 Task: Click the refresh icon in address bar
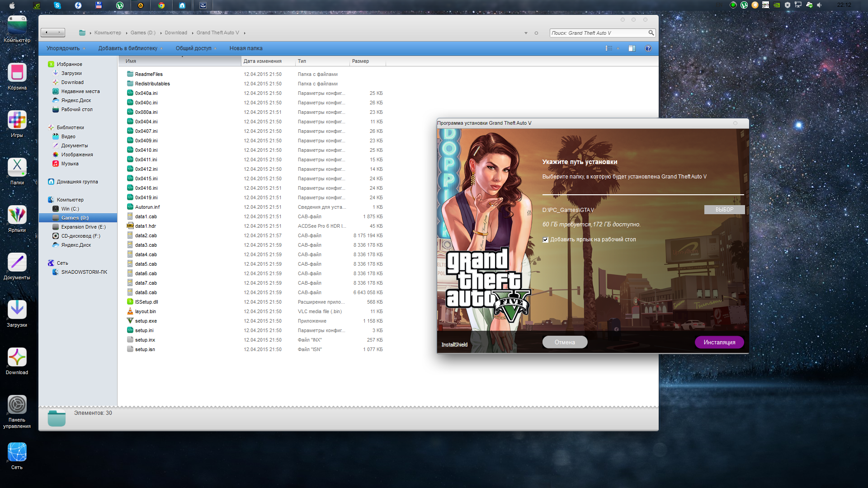536,33
